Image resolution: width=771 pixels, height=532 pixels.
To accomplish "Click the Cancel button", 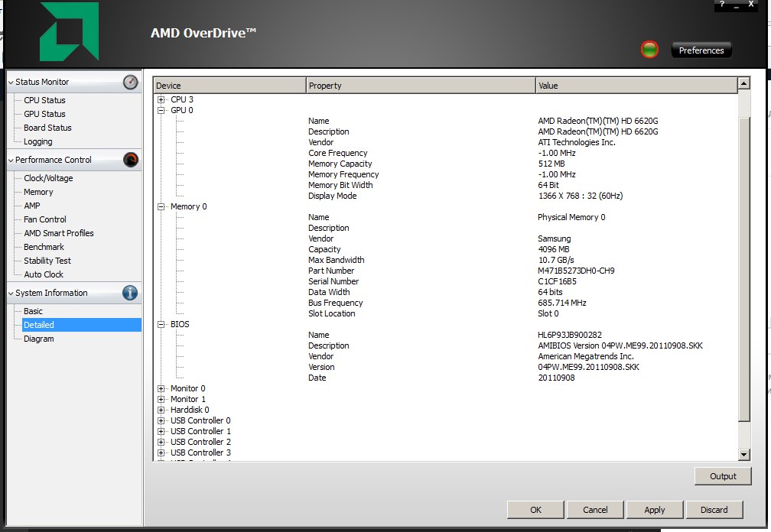I will (595, 510).
